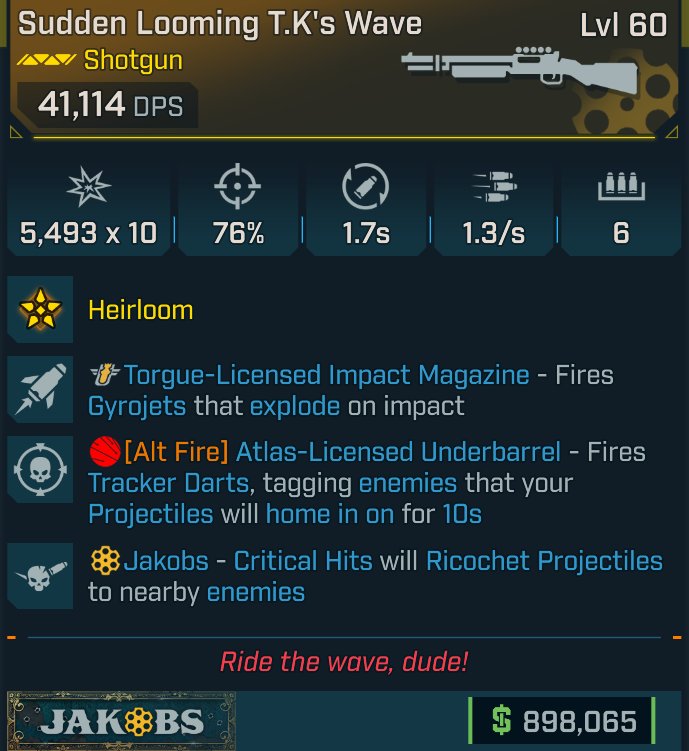Click the yellow rarity chevrons by Shotgun
The image size is (689, 751).
click(x=46, y=60)
